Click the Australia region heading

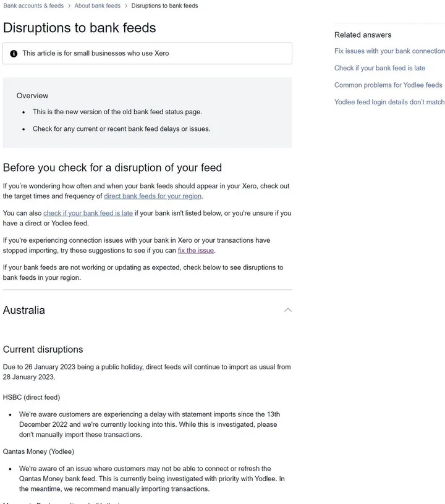point(24,310)
